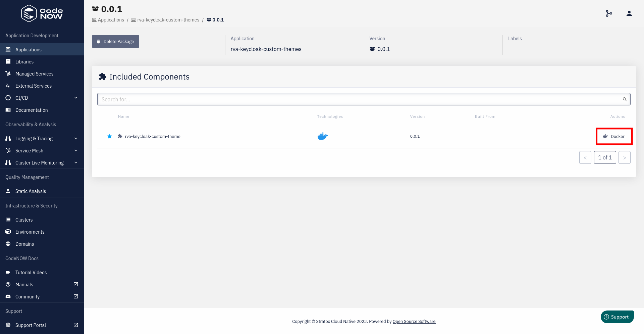
Task: Open the git branch icon in header
Action: tap(609, 13)
